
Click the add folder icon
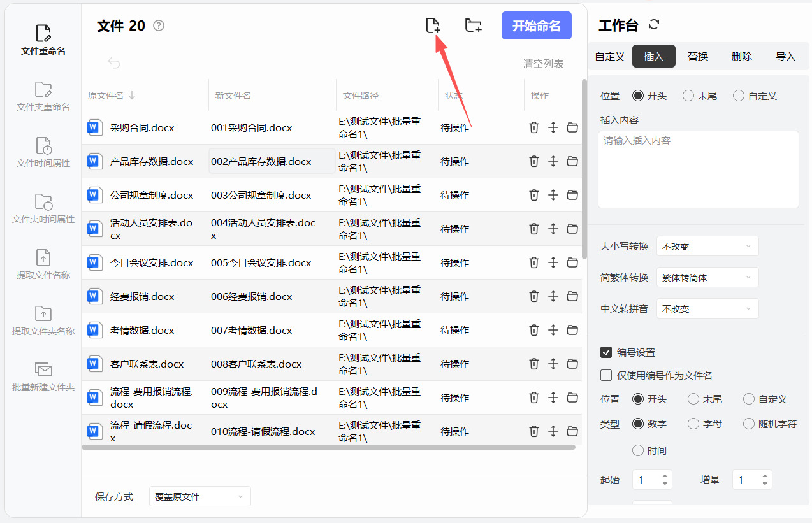coord(473,25)
